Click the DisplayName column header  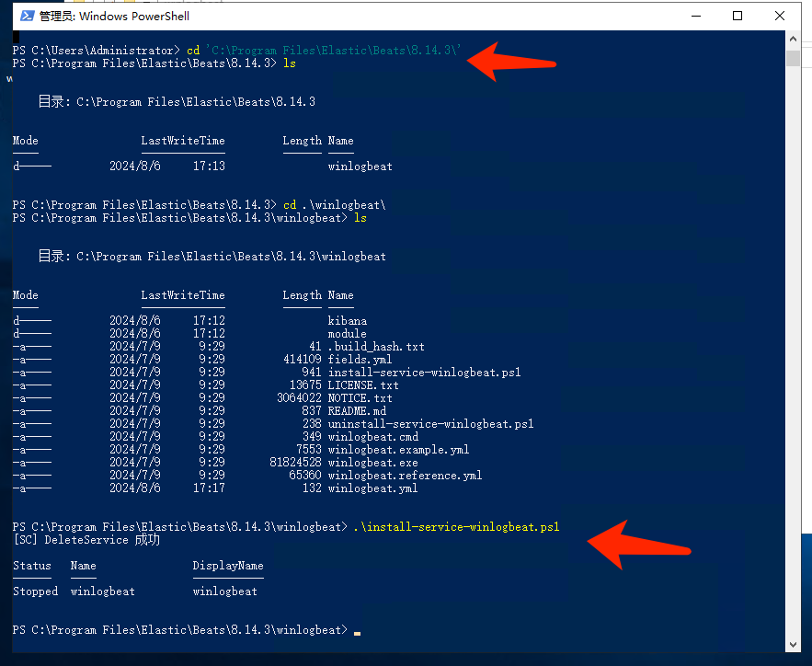[x=228, y=566]
